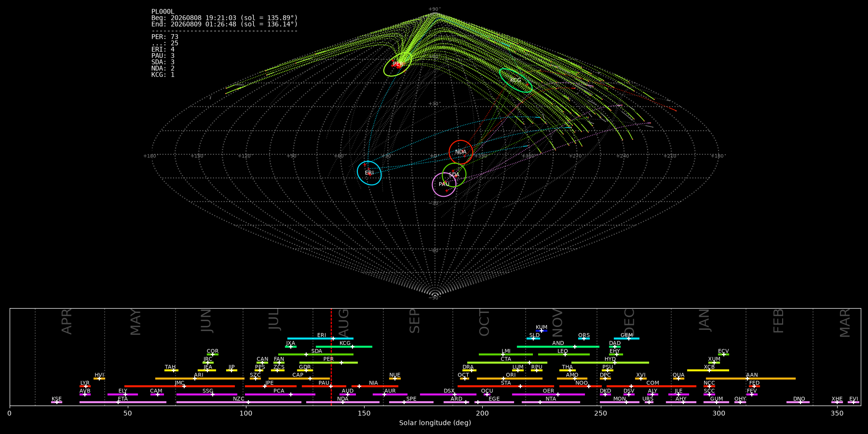Select the AUG month label

pos(343,322)
